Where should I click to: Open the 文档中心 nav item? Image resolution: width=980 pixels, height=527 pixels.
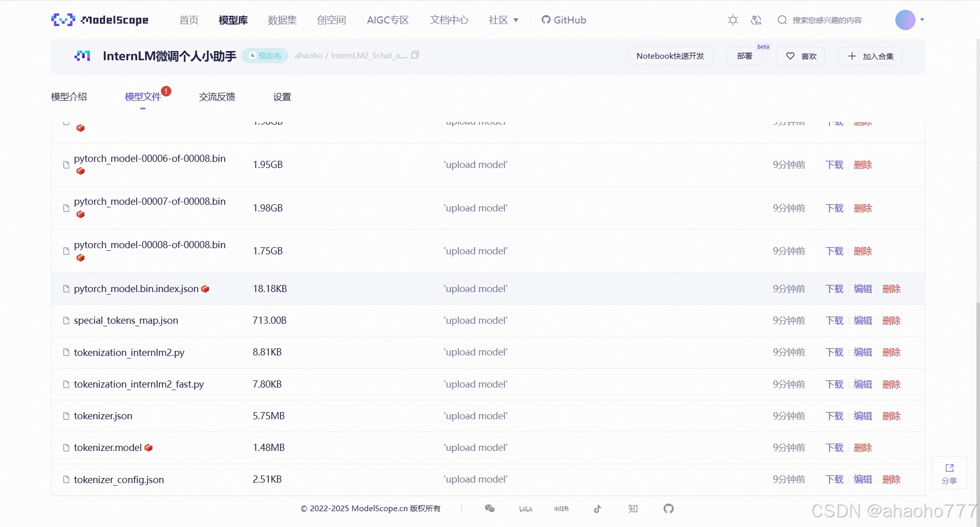(x=449, y=20)
